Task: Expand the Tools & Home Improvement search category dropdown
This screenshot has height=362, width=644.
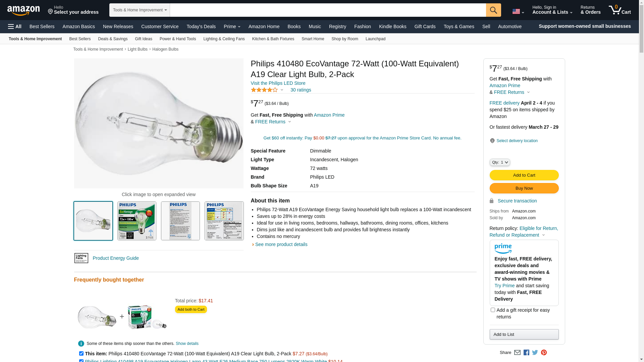Action: click(x=140, y=10)
